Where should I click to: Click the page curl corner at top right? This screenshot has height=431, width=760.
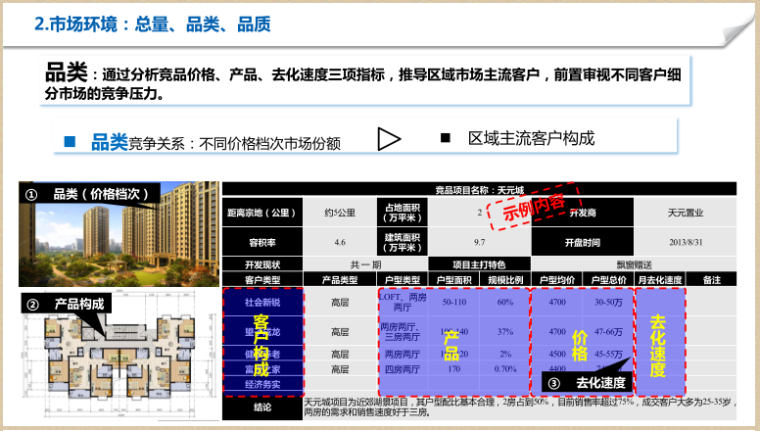tap(745, 14)
